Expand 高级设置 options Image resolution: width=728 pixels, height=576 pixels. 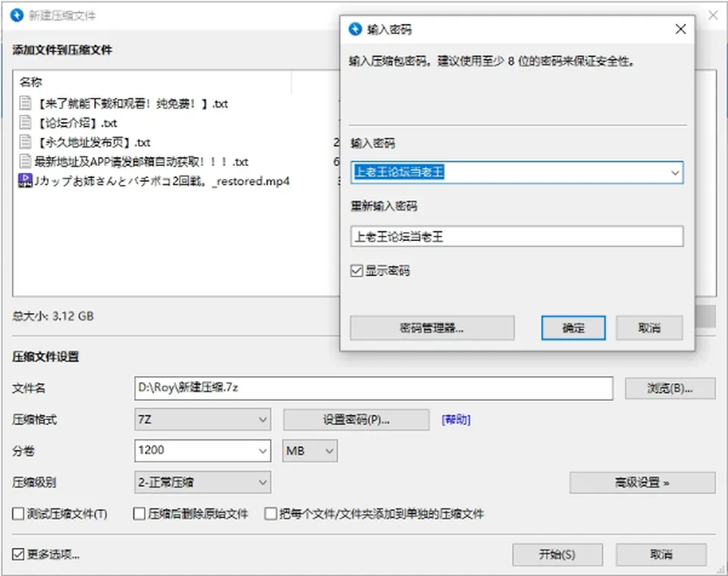(x=642, y=483)
